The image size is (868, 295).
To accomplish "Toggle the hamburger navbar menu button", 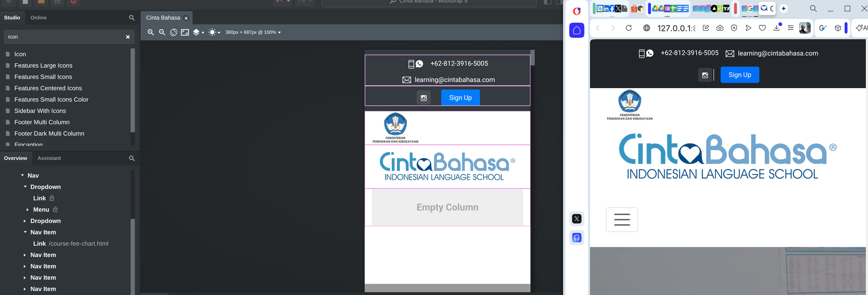I will pos(622,220).
